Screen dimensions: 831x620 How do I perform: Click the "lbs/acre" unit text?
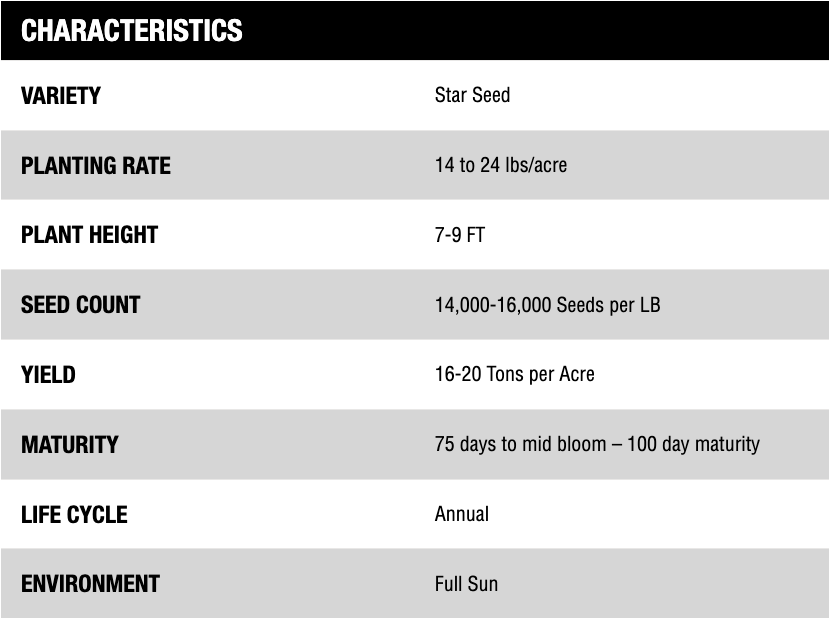536,166
